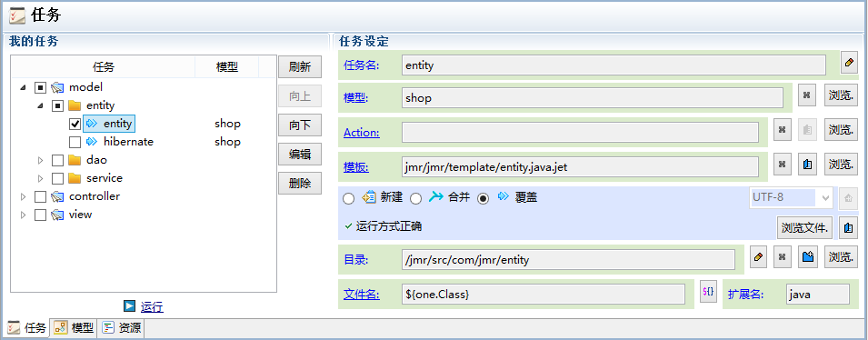Click the run play icon beside 运行
The width and height of the screenshot is (868, 340).
pos(130,305)
